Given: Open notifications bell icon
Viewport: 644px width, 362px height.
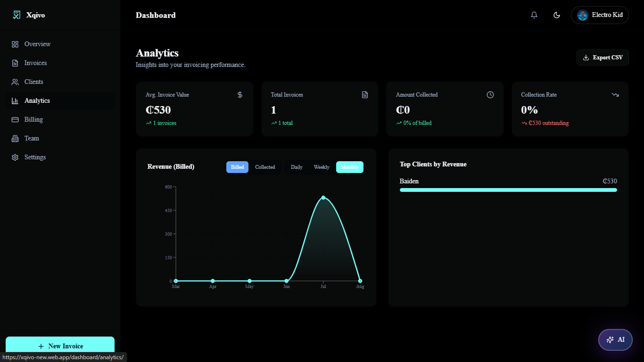Looking at the screenshot, I should click(x=534, y=15).
